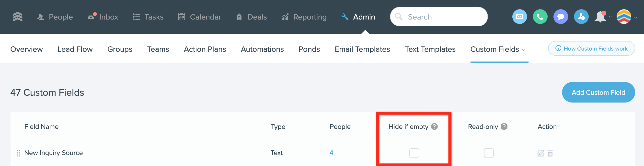This screenshot has height=166, width=644.
Task: Expand the arrow beside the notification bell
Action: point(610,17)
